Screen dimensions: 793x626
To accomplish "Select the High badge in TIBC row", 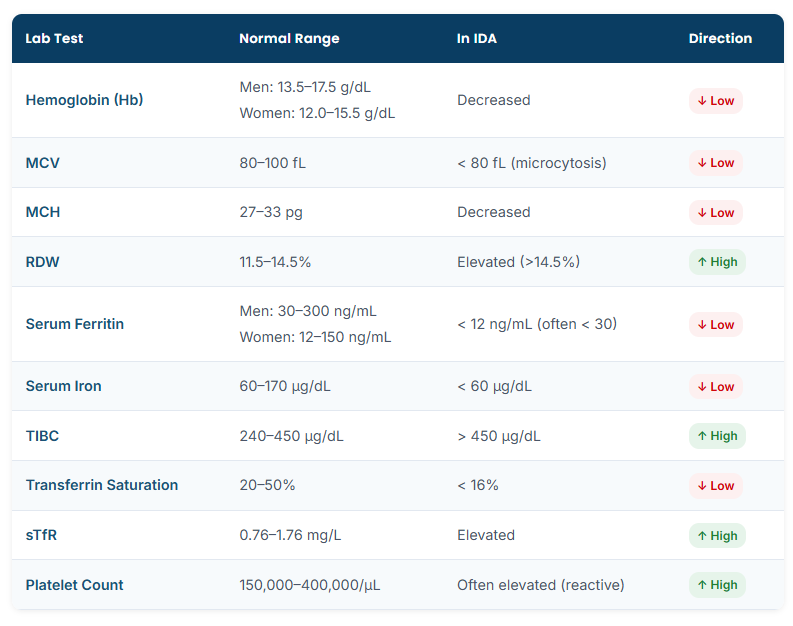I will pyautogui.click(x=717, y=436).
